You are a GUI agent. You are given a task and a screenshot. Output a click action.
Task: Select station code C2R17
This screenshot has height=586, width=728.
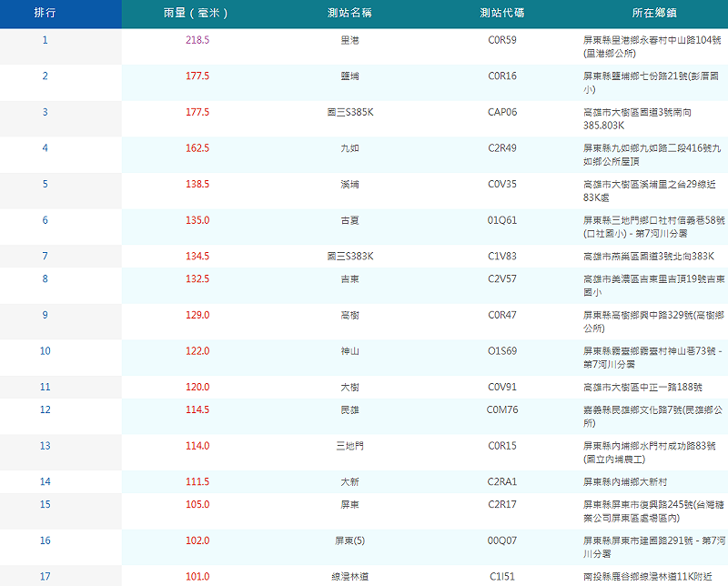pyautogui.click(x=502, y=505)
